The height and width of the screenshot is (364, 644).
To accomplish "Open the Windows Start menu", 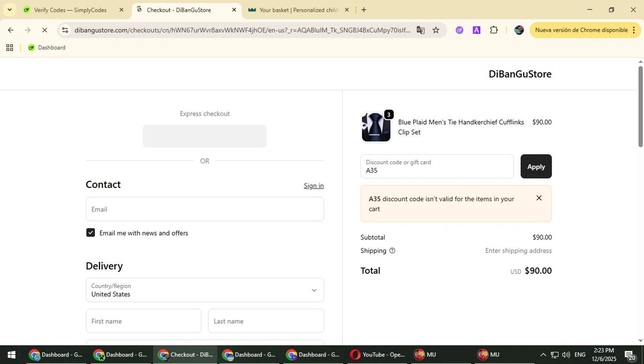I will pyautogui.click(x=12, y=355).
